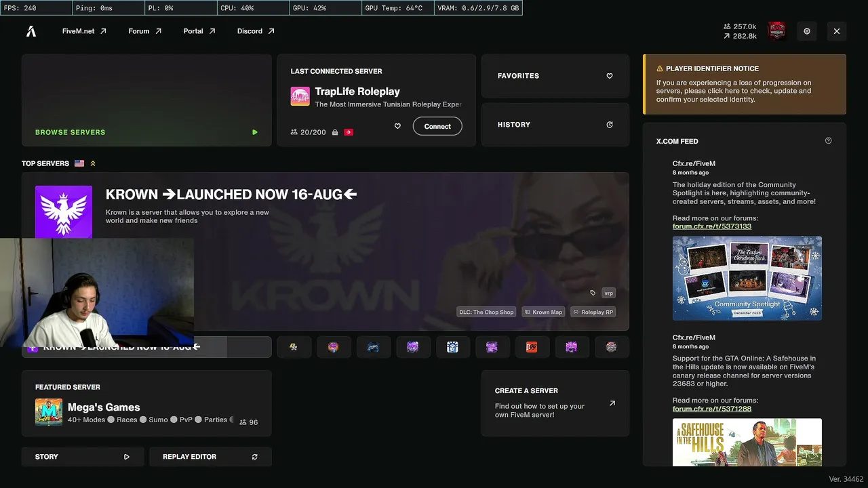The height and width of the screenshot is (488, 868).
Task: Click the refresh icon on Replay Editor
Action: pyautogui.click(x=255, y=457)
